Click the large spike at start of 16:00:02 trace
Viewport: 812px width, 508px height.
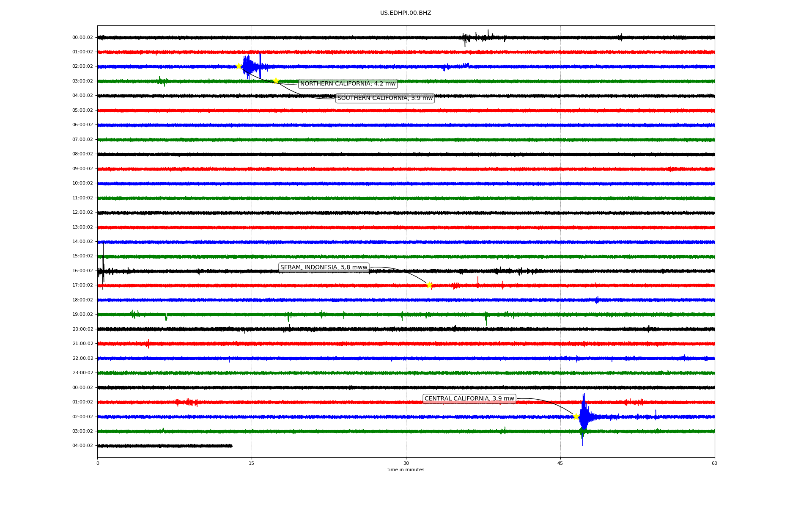tap(103, 265)
